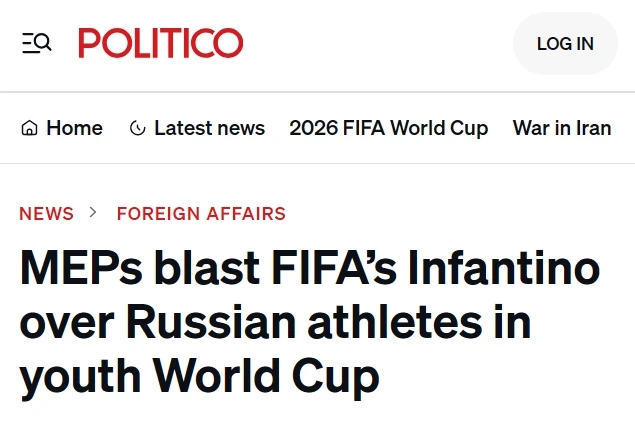
Task: Click the headline line 'over Russian athletes in'
Action: [x=275, y=322]
